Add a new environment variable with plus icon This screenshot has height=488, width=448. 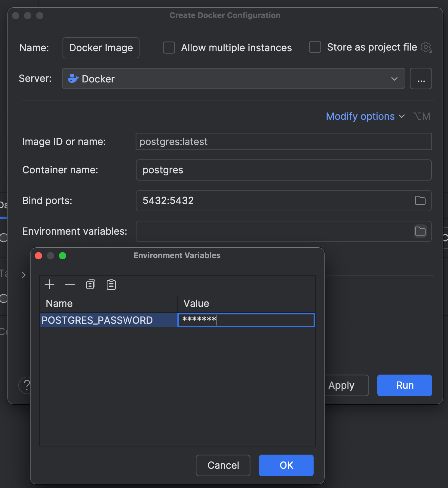(50, 284)
